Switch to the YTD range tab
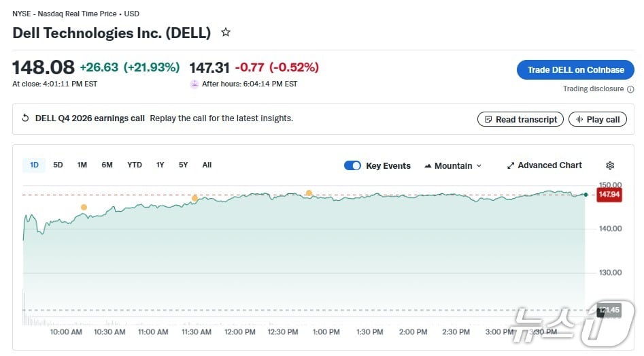 coord(135,165)
